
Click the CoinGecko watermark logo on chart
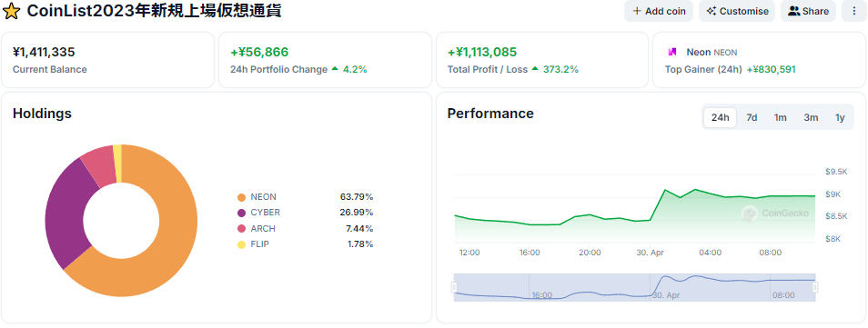(775, 213)
